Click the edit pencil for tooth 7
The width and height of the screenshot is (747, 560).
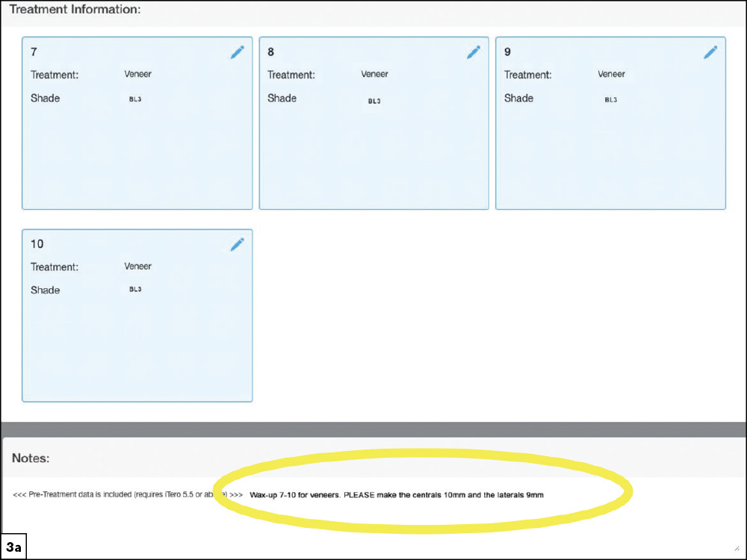pyautogui.click(x=237, y=52)
